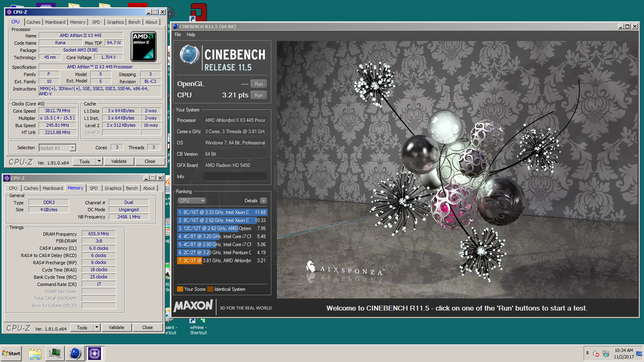Open the Help menu in Cinebench
The width and height of the screenshot is (644, 362).
coord(191,35)
